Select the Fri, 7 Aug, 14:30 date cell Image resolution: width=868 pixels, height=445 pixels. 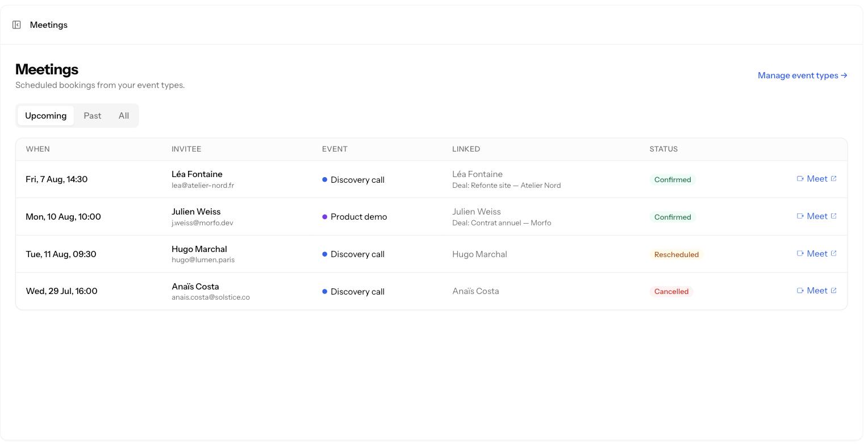57,179
